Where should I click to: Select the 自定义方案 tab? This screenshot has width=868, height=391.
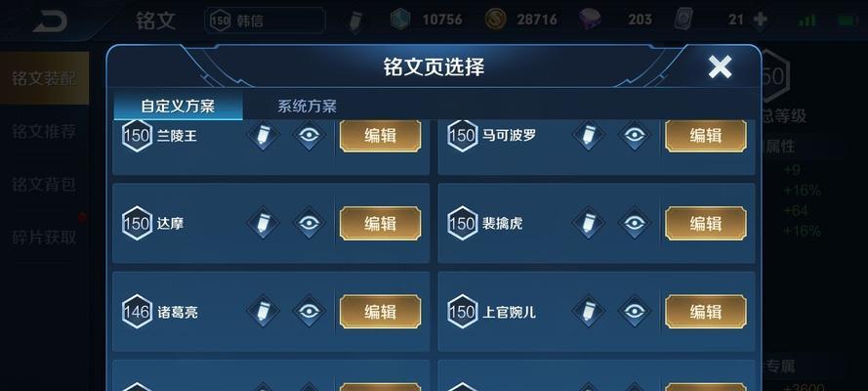click(178, 106)
